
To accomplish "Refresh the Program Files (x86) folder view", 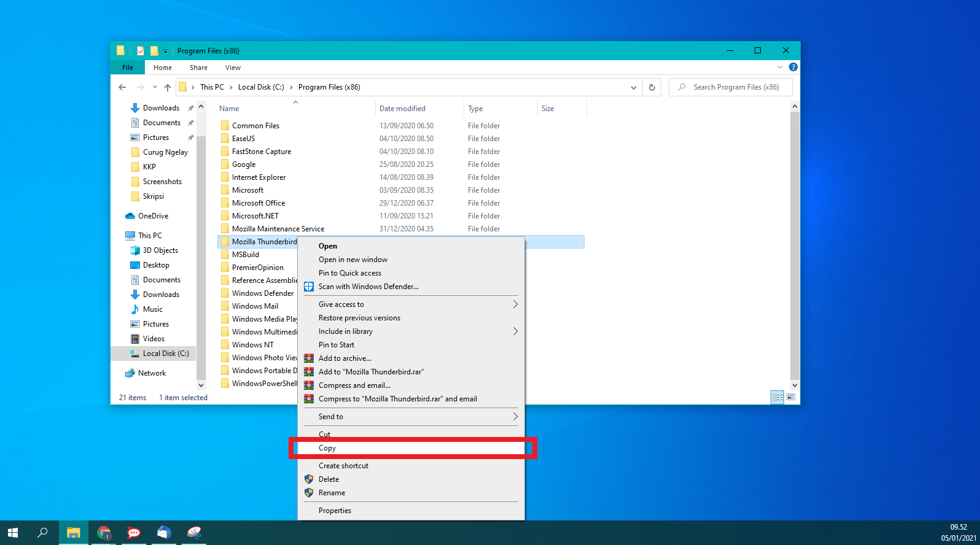I will point(652,87).
